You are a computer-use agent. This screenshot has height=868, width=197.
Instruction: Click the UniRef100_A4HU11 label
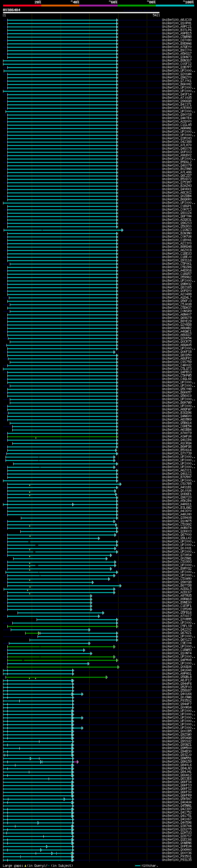177,504
